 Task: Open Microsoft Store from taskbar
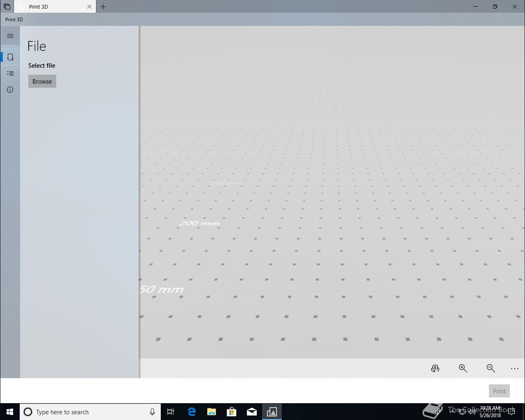point(232,412)
